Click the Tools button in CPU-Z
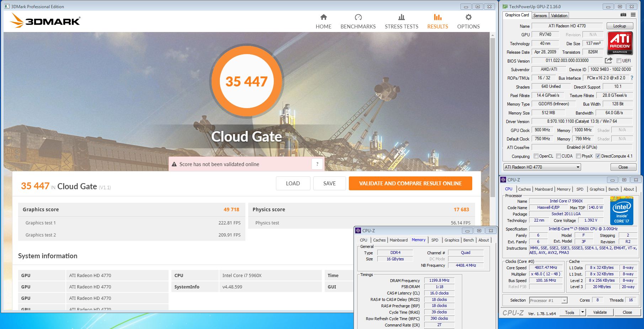 [570, 312]
